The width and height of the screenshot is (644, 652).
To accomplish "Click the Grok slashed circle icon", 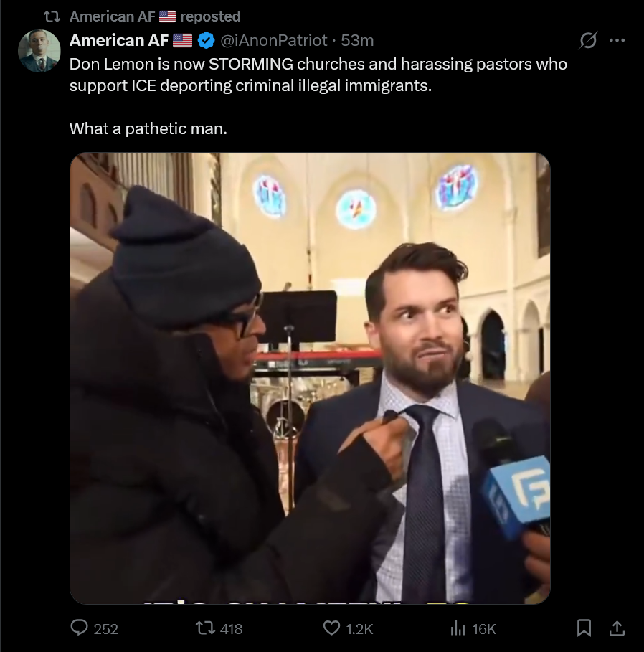I will point(588,40).
